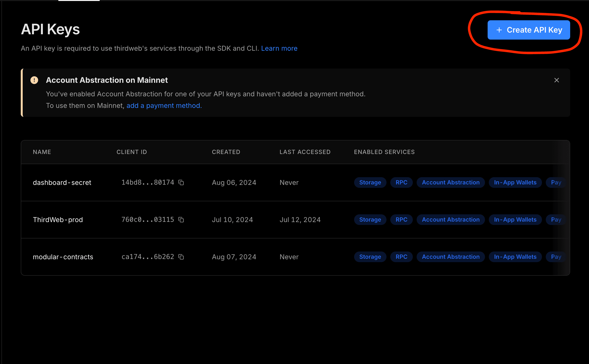Viewport: 589px width, 364px height.
Task: Click In-App Wallets badge for dashboard-secret
Action: (515, 182)
